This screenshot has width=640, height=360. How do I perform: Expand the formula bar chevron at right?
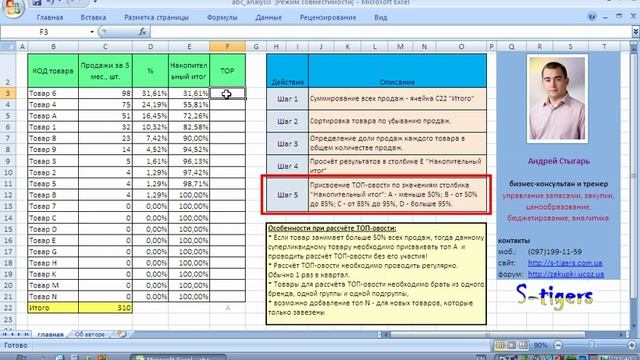[636, 32]
